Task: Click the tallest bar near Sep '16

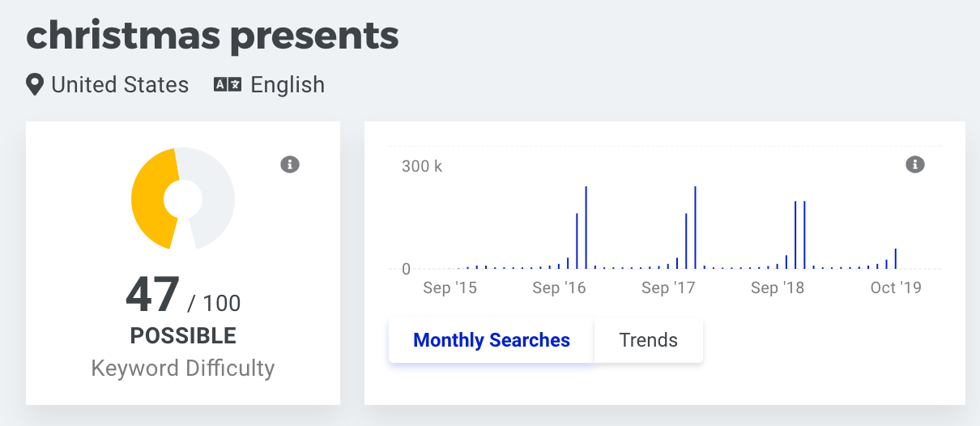Action: coord(586,228)
